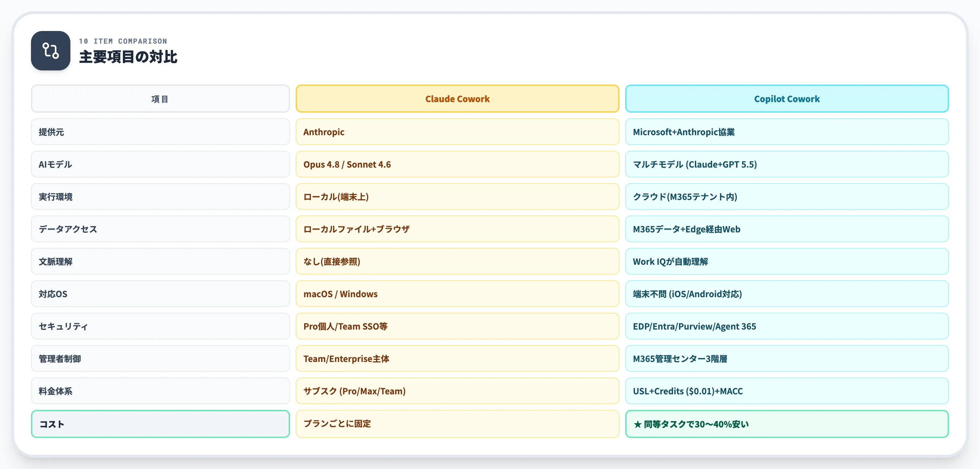
Task: Select the AIモデル row label
Action: (160, 164)
